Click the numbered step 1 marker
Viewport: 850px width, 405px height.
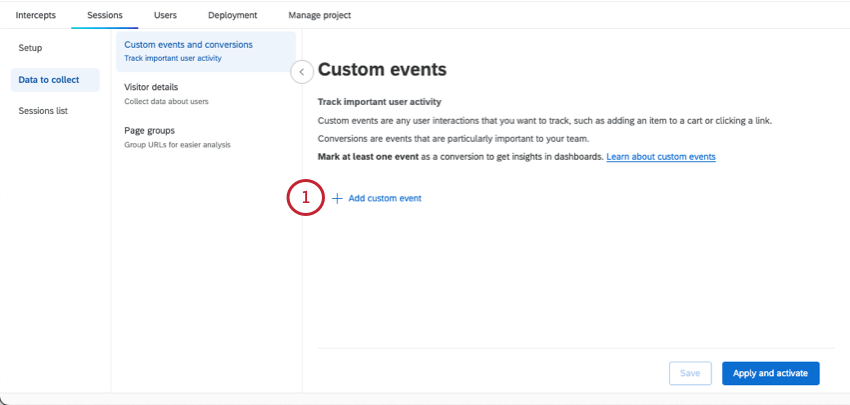tap(305, 198)
